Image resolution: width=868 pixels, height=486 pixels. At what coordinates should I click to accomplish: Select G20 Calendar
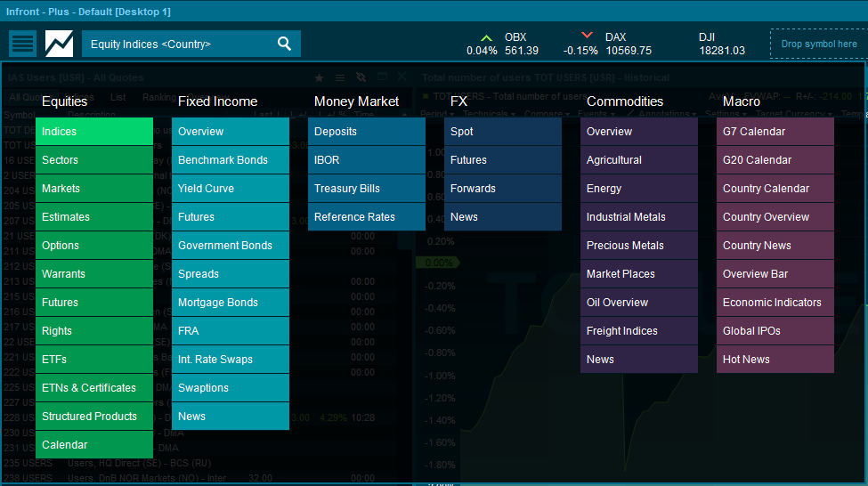[x=775, y=160]
